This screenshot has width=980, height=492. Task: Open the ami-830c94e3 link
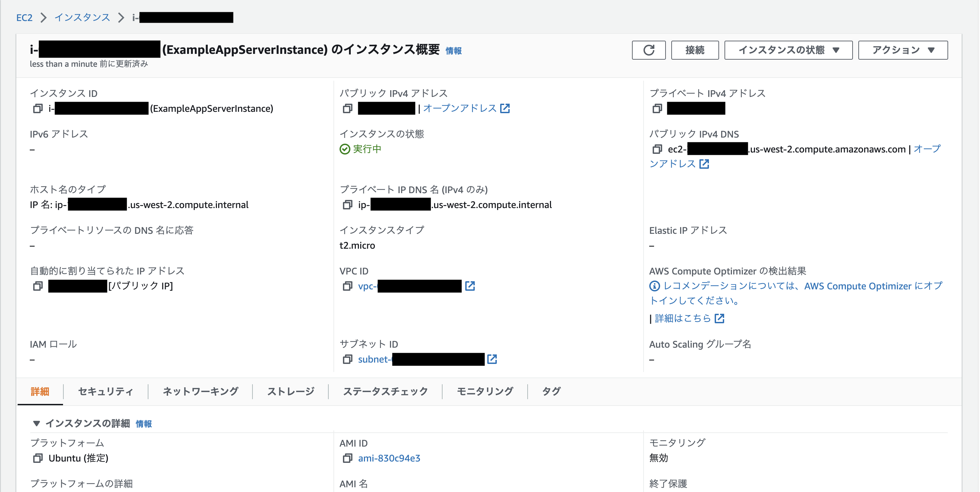point(389,458)
